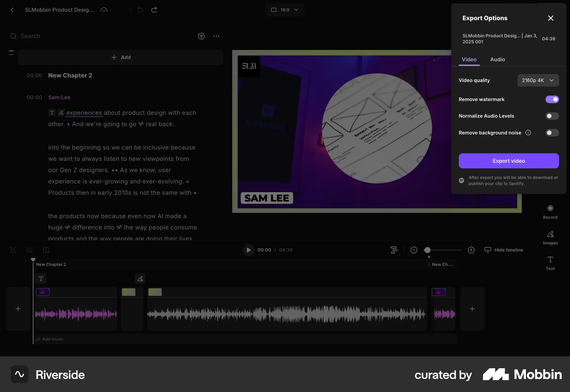This screenshot has height=392, width=570.
Task: Click the zoom-in icon on the timeline controls
Action: (471, 250)
